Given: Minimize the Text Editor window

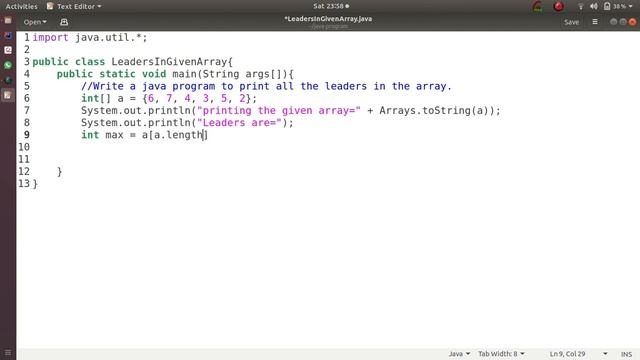Looking at the screenshot, I should [x=613, y=22].
